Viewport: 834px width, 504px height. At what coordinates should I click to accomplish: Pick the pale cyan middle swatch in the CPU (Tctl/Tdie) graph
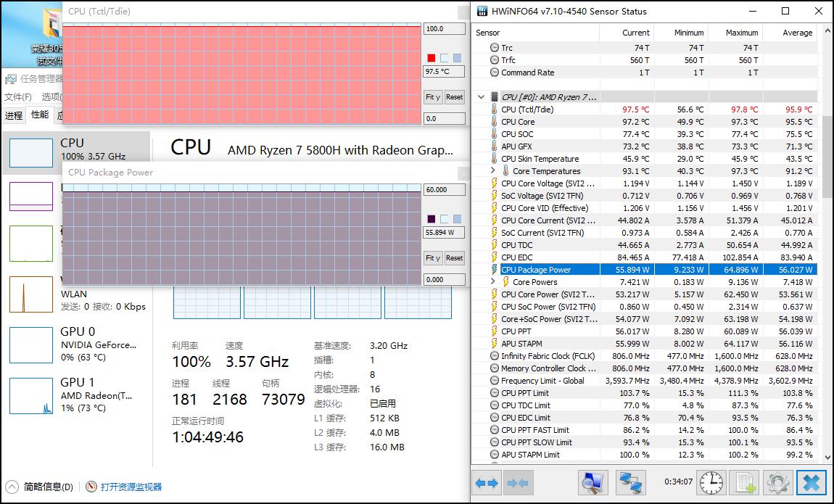tap(444, 58)
